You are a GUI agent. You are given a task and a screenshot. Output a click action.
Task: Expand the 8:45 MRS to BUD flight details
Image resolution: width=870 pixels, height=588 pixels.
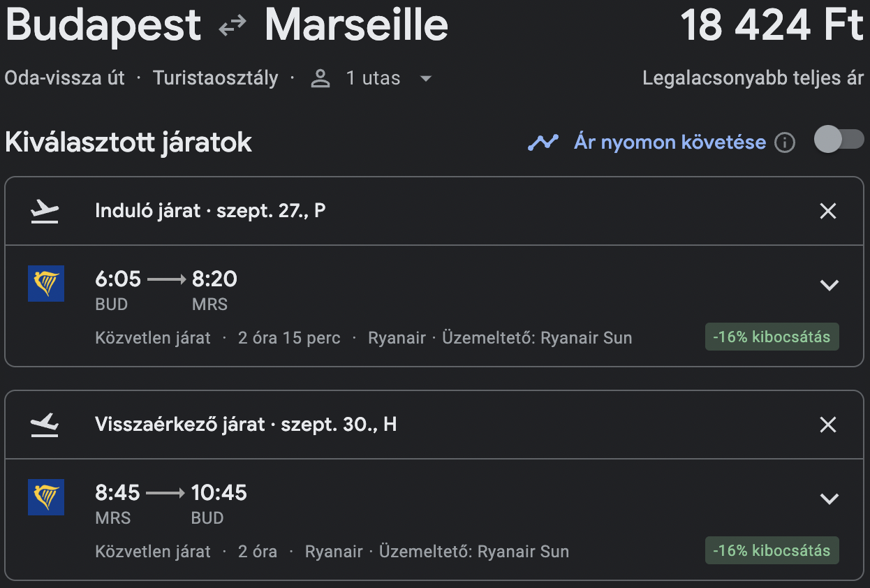click(x=829, y=499)
